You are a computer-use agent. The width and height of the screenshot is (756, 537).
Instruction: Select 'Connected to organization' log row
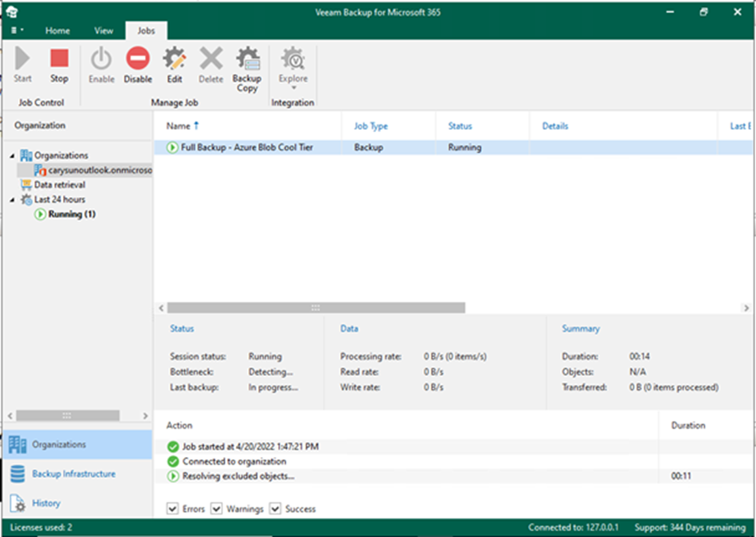pos(453,462)
